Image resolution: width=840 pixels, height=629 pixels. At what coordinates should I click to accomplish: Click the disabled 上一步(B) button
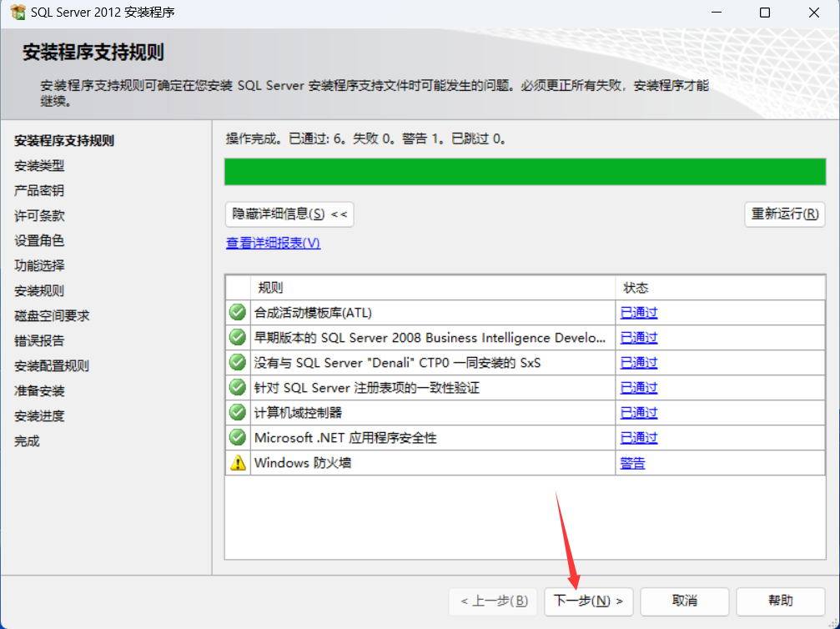493,601
